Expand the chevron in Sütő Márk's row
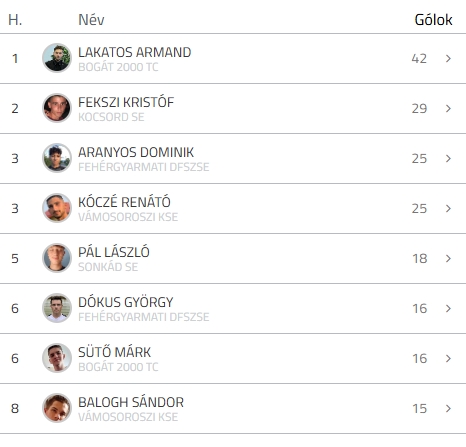The width and height of the screenshot is (466, 447). pos(448,359)
